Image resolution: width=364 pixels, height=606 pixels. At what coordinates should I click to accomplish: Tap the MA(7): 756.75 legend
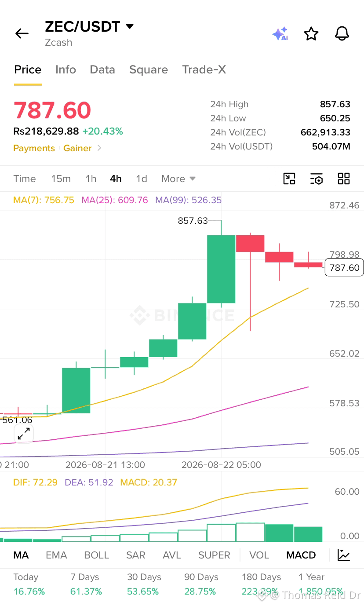click(x=44, y=200)
